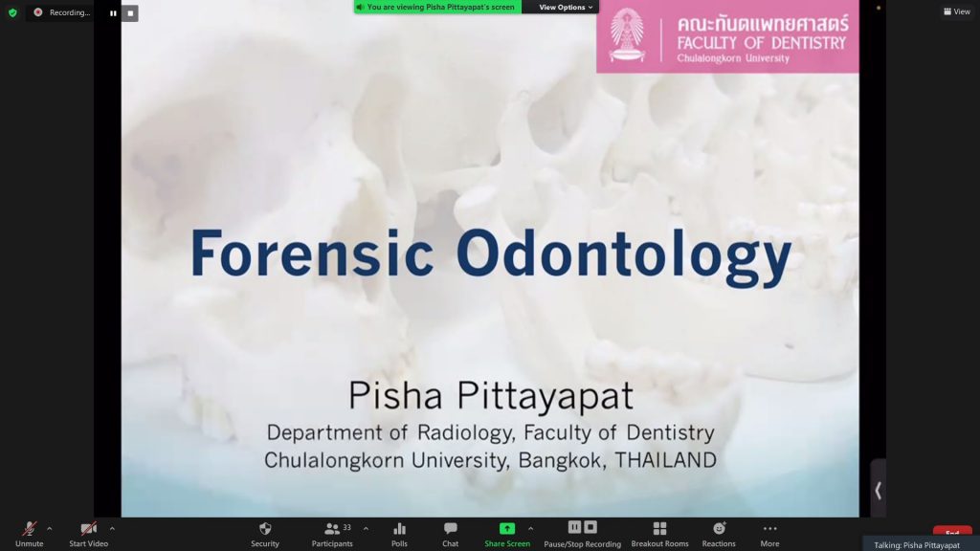Open the Security shield menu
The image size is (980, 551).
265,534
